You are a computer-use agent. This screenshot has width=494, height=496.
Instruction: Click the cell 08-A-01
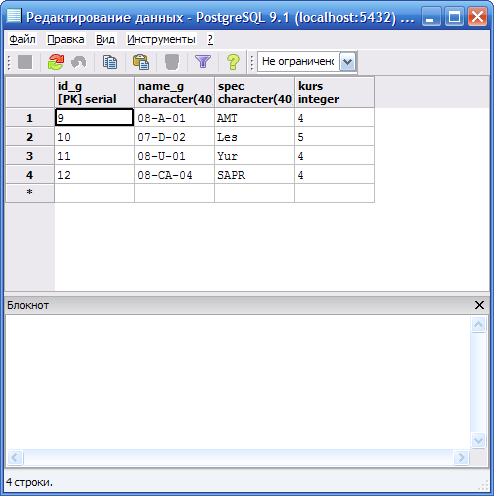(175, 117)
